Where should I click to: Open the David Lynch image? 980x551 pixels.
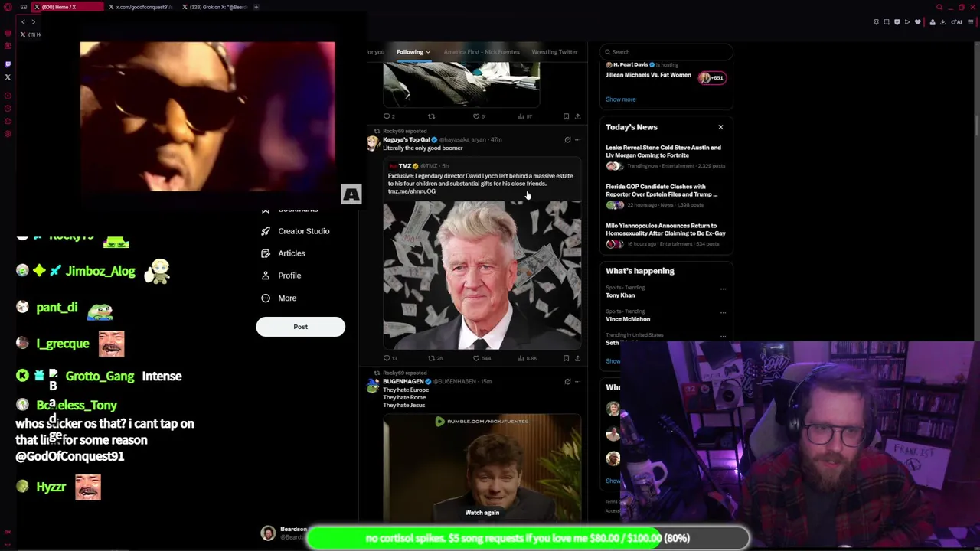tap(482, 275)
